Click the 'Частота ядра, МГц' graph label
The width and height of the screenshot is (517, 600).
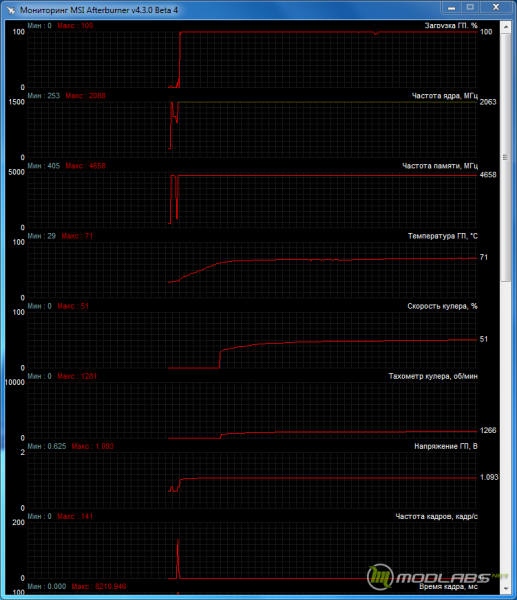(445, 96)
